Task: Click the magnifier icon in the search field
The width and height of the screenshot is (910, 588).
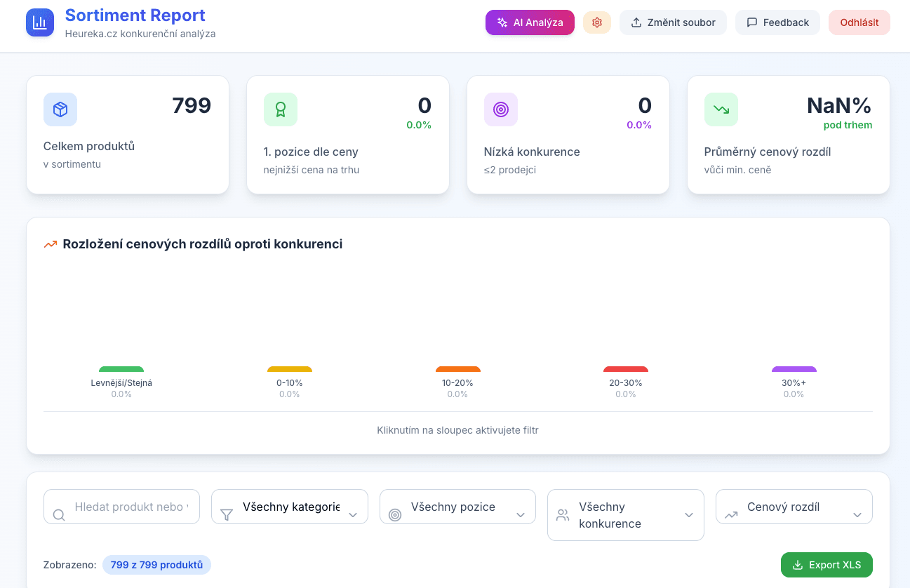Action: (58, 514)
